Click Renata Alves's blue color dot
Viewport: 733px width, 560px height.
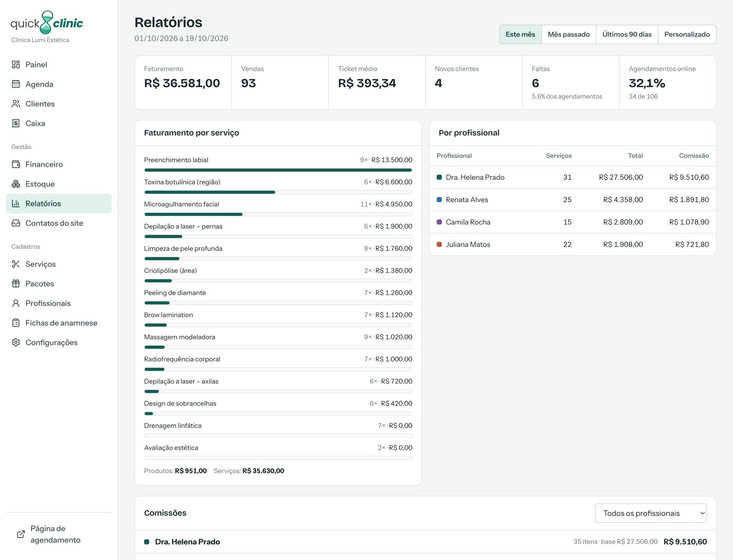(439, 200)
